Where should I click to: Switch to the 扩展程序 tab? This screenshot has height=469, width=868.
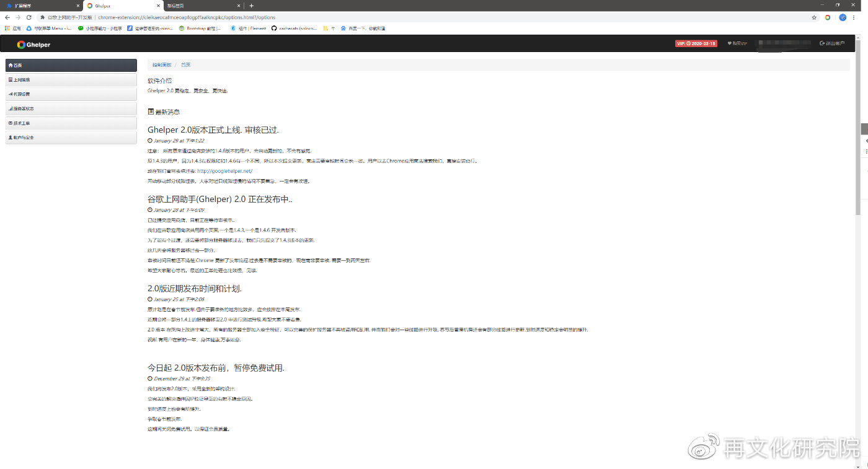[41, 6]
